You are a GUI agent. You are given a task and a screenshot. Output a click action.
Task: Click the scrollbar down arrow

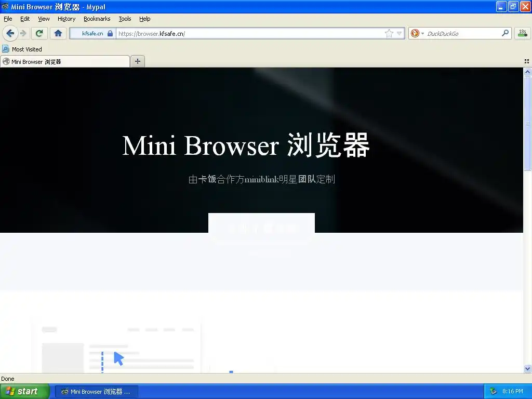coord(527,368)
